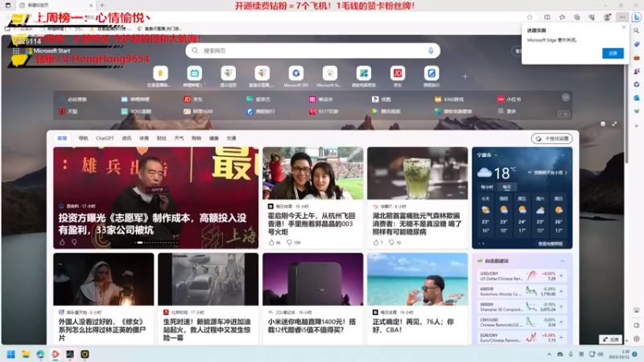Open sidebar search magnifier icon
This screenshot has height=362, width=644.
click(x=637, y=31)
